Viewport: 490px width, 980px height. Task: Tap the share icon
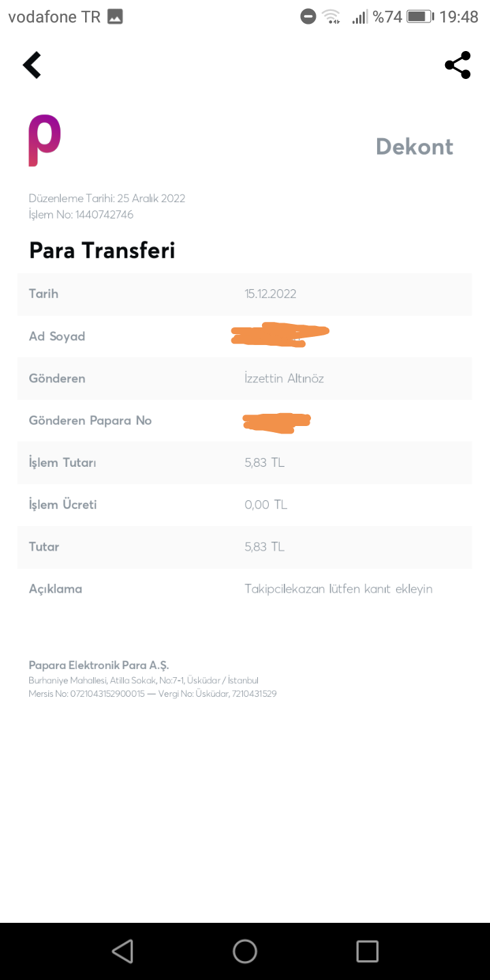(457, 65)
